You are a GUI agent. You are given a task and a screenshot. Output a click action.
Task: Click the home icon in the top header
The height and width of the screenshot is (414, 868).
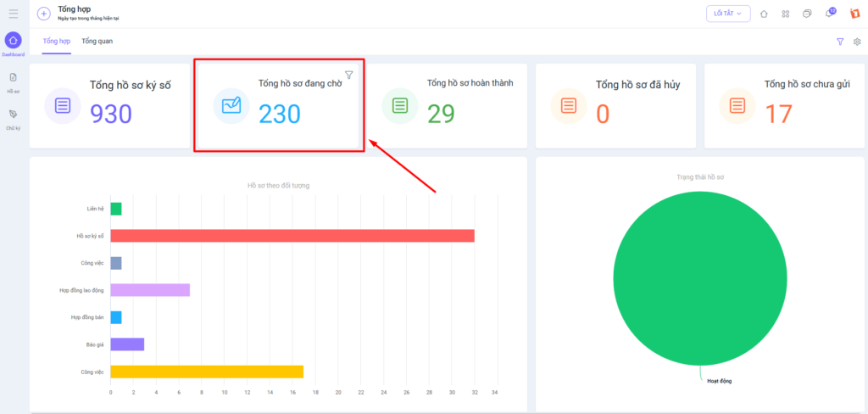click(764, 14)
